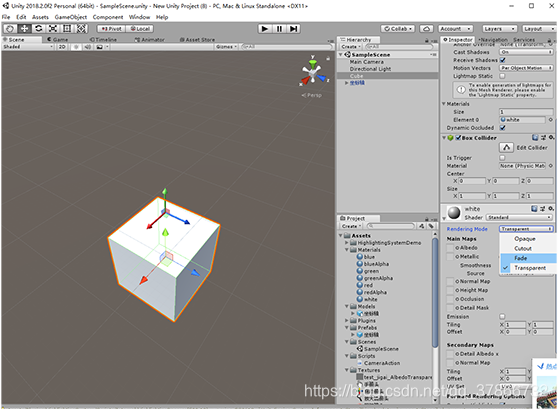Open the Shaded draw mode dropdown
This screenshot has height=410, width=558.
click(x=28, y=47)
